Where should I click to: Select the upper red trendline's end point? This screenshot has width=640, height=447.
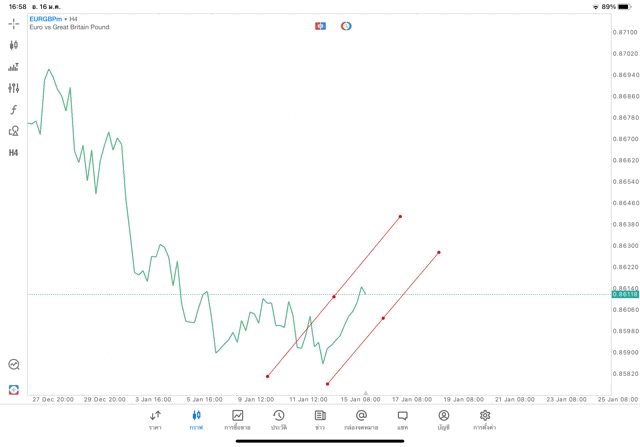coord(400,216)
